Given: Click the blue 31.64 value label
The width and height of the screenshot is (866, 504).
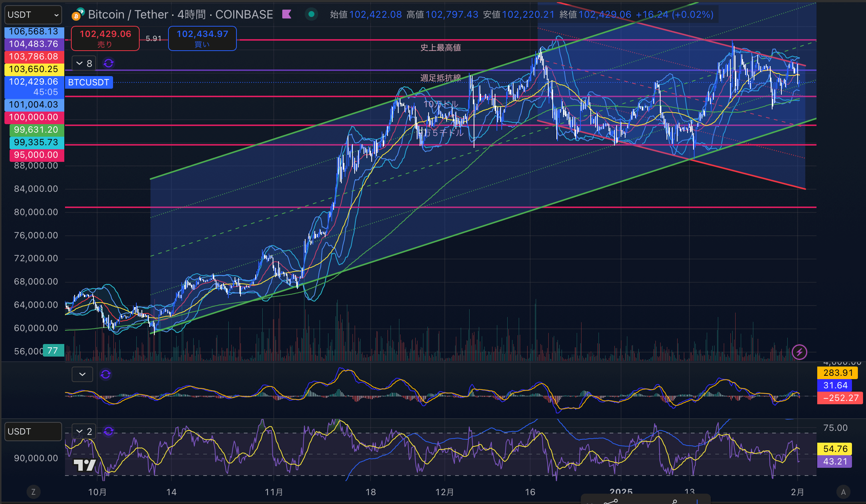Looking at the screenshot, I should click(x=835, y=385).
